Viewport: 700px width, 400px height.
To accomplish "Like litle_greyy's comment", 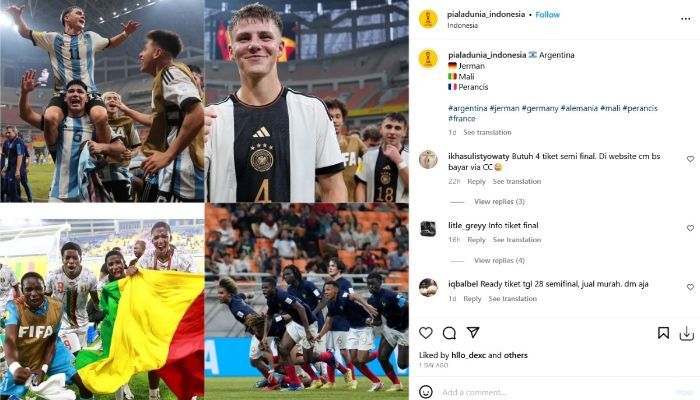I will click(690, 228).
